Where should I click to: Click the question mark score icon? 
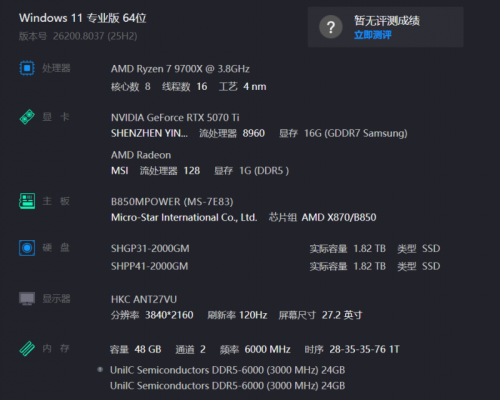(331, 27)
